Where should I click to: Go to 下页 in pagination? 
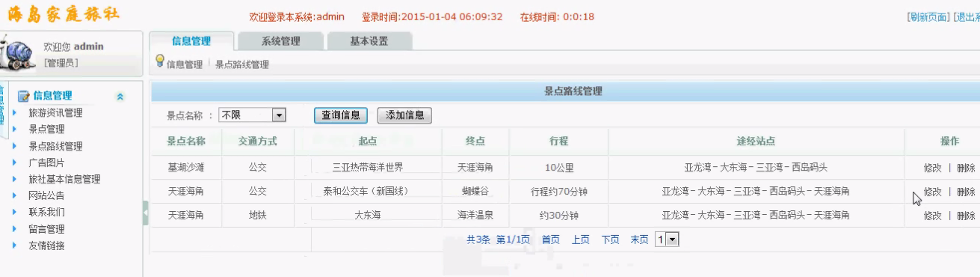click(611, 240)
